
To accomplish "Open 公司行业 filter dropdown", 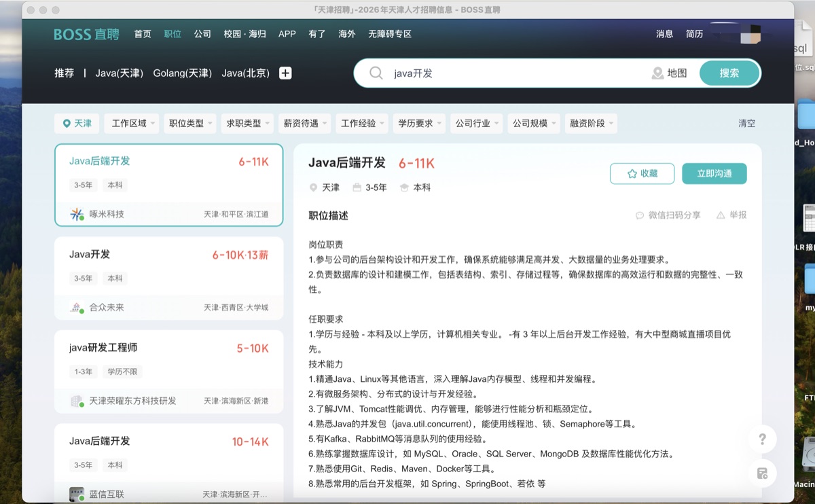I will (476, 124).
